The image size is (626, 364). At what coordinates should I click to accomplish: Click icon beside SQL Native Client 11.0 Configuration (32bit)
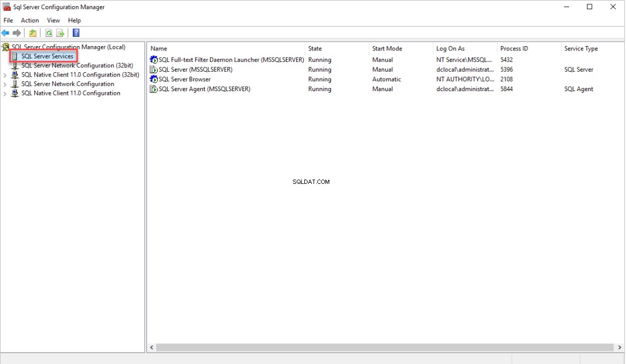tap(15, 75)
